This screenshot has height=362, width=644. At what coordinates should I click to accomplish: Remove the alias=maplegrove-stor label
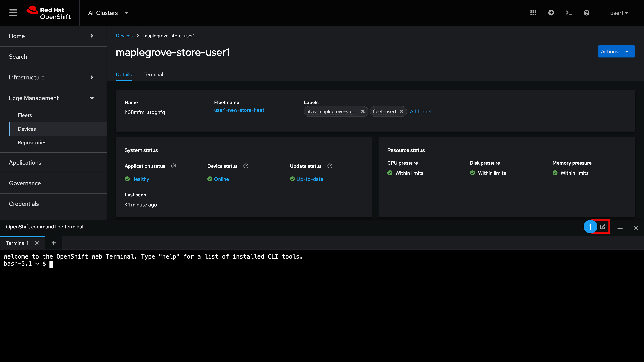point(363,111)
